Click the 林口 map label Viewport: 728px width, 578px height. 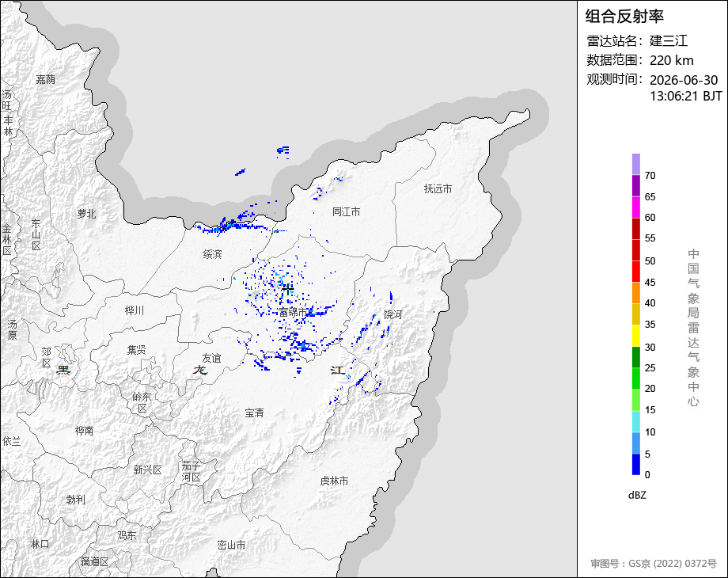40,544
